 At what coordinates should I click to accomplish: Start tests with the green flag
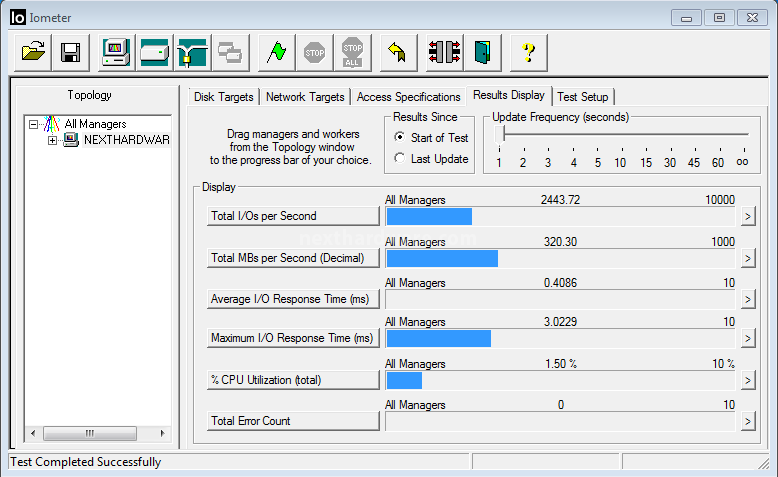pos(276,53)
